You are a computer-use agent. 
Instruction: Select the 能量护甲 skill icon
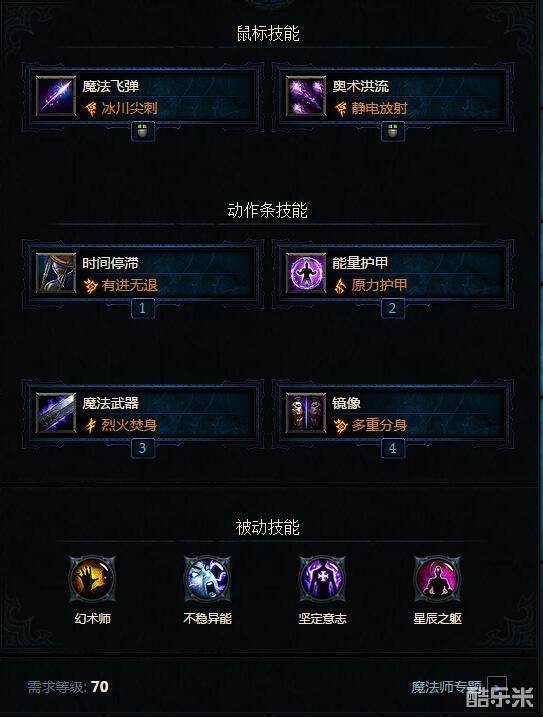(x=306, y=273)
